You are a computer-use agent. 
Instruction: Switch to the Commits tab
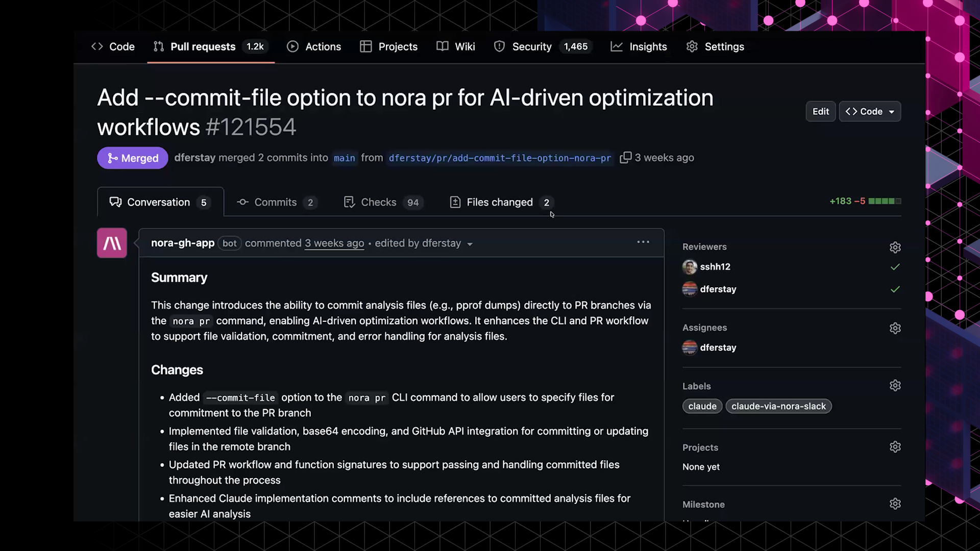click(276, 202)
